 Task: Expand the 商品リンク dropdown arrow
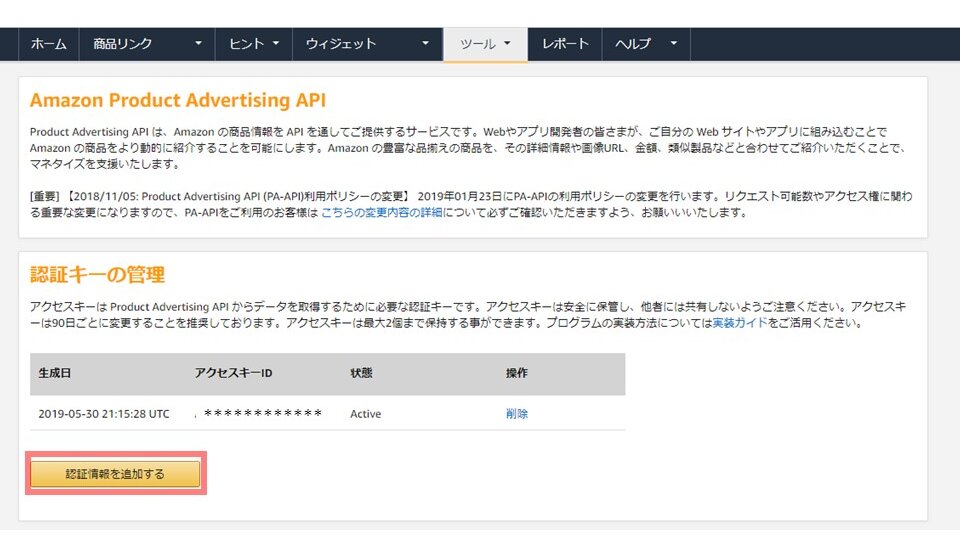click(x=198, y=44)
